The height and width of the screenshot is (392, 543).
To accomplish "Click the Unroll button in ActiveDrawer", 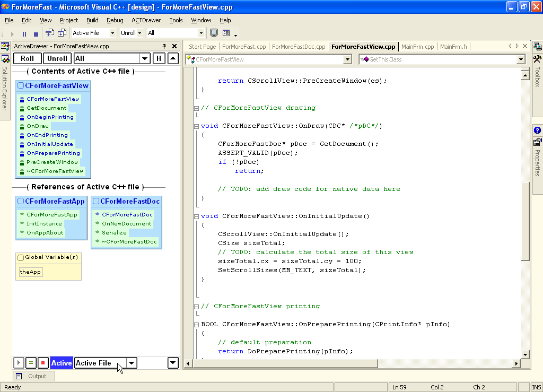I will (57, 58).
